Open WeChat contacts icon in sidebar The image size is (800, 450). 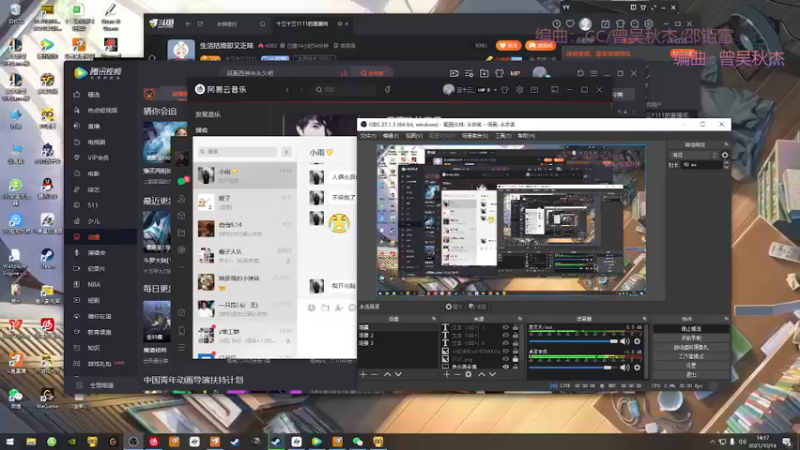point(182,199)
